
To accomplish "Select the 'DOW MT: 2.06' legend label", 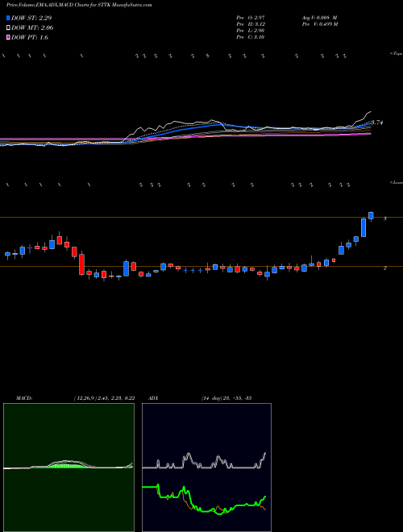I will click(32, 27).
